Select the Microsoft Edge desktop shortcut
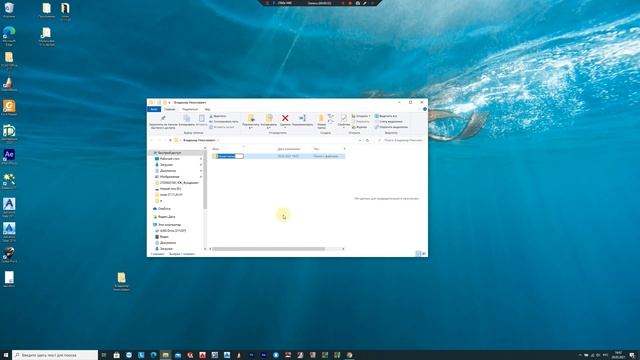 9,36
